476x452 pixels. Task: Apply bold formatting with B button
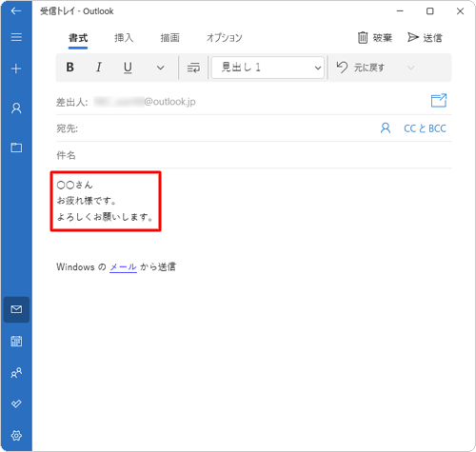(70, 68)
